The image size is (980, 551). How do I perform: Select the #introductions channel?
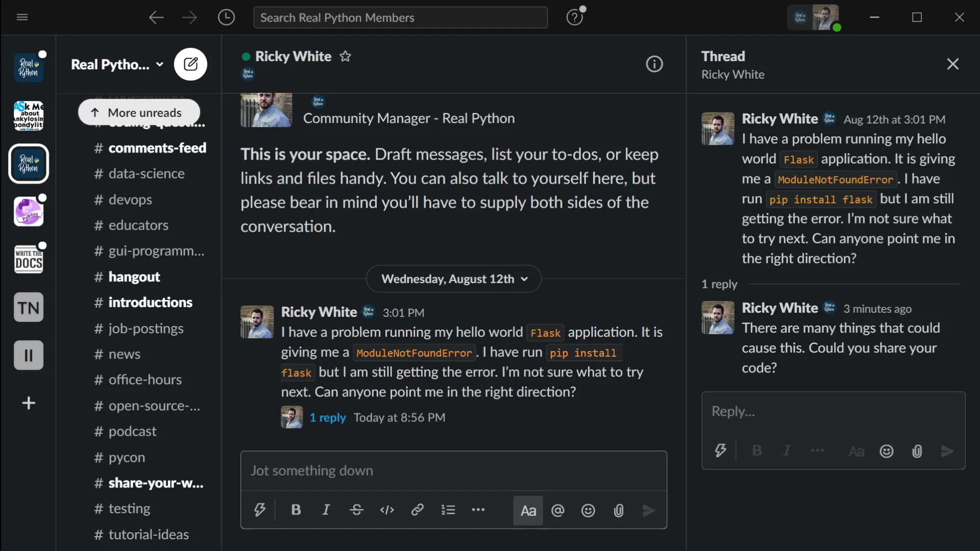pyautogui.click(x=150, y=302)
